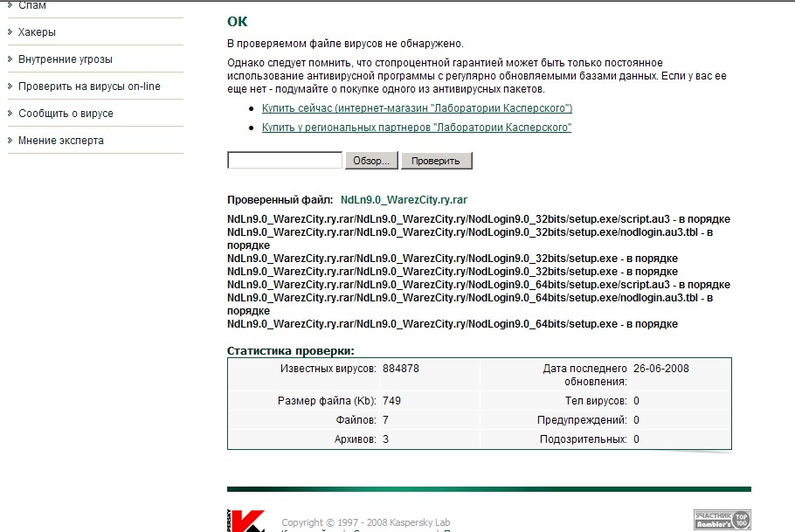The height and width of the screenshot is (532, 795).
Task: Open Мнение эксперта sidebar section
Action: [61, 141]
